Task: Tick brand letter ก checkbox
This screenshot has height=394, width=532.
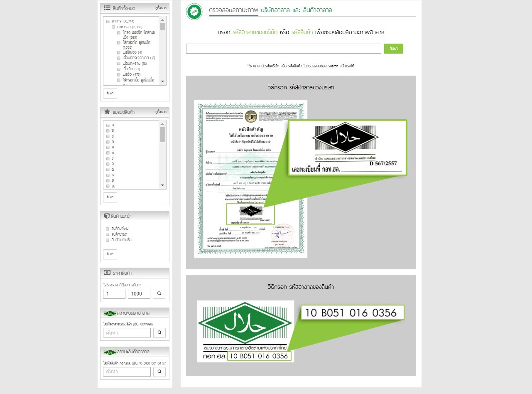Action: (x=108, y=125)
